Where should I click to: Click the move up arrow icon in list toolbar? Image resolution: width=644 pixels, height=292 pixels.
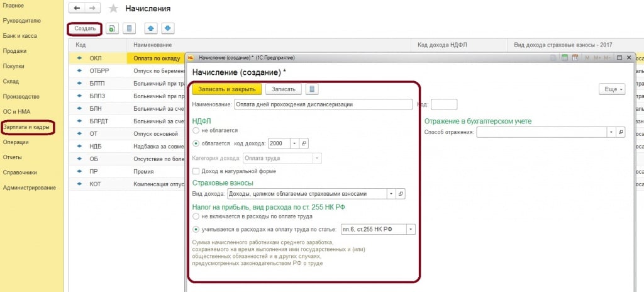[x=151, y=28]
